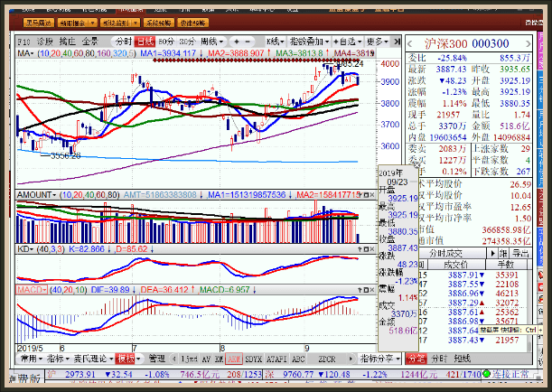The width and height of the screenshot is (552, 392).
Task: Close the AMOUNT indicator panel
Action: [x=372, y=194]
